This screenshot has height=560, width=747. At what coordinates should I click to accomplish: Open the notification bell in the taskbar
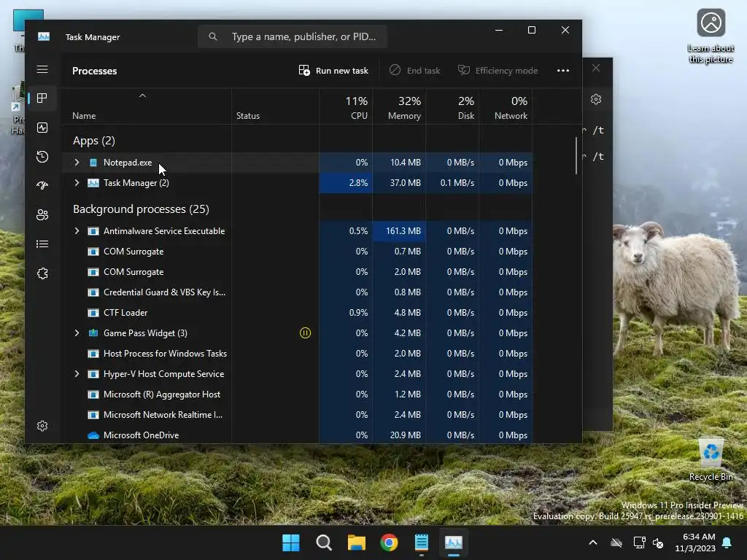coord(727,542)
